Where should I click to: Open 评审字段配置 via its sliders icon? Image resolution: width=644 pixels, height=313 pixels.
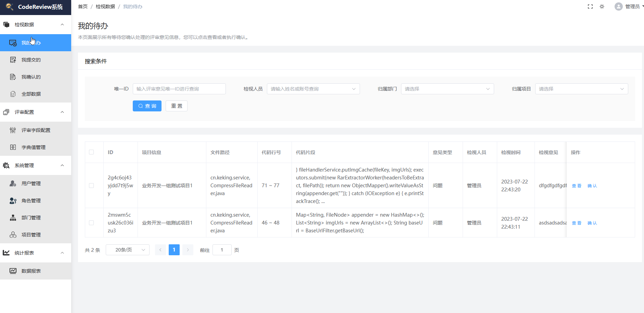click(13, 130)
